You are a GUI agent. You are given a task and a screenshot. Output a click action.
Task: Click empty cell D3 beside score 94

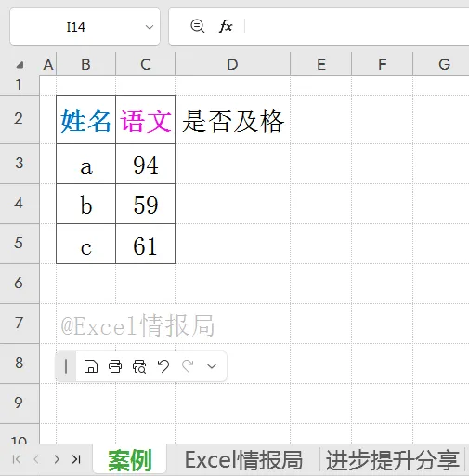pyautogui.click(x=232, y=164)
